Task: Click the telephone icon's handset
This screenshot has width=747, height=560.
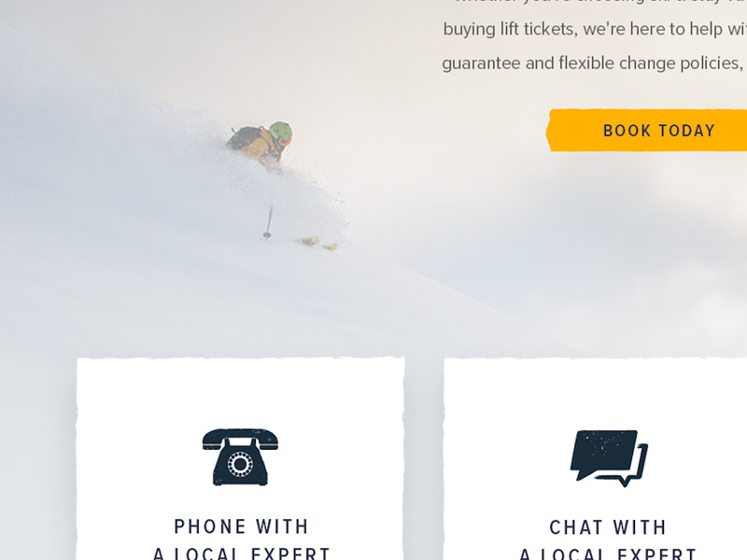Action: pos(240,439)
